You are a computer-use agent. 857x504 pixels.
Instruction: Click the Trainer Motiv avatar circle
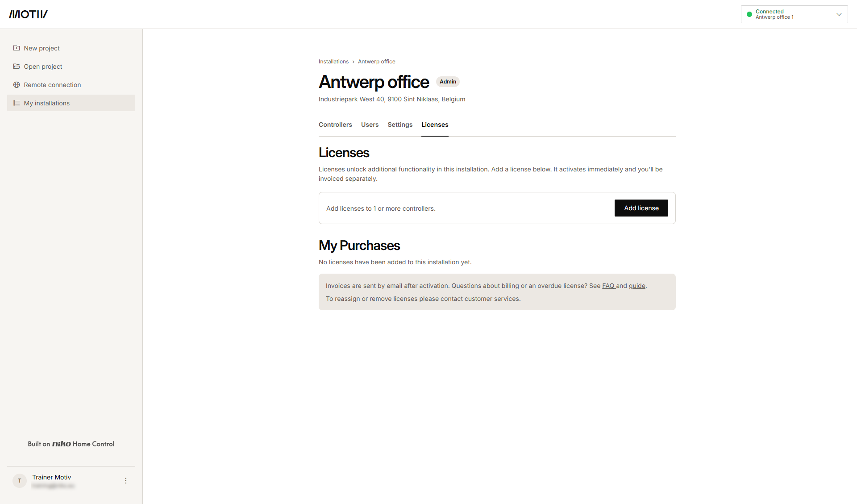point(20,481)
